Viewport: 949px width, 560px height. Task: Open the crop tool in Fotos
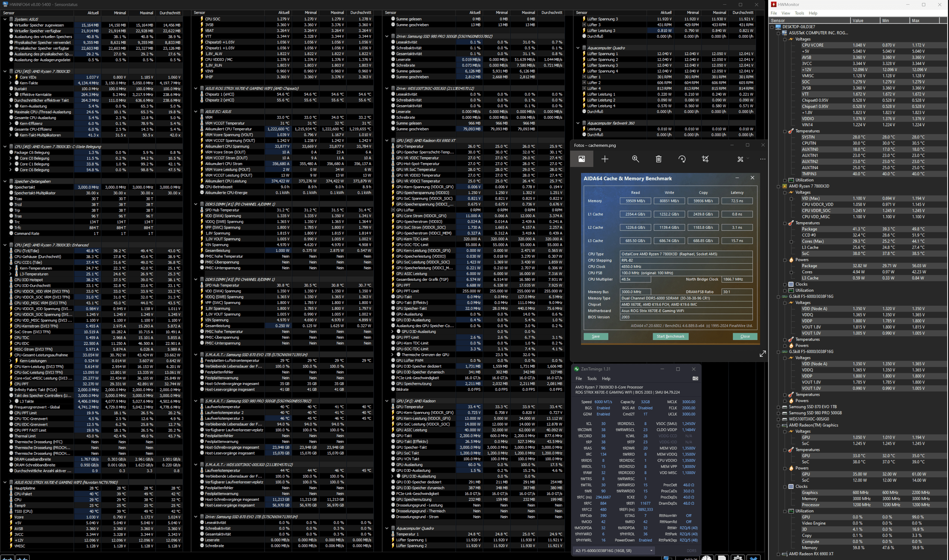click(705, 159)
